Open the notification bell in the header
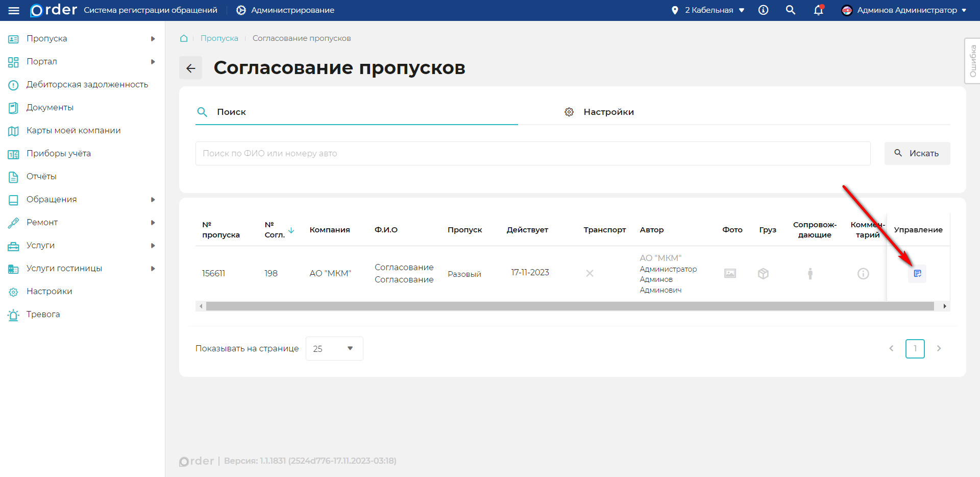This screenshot has width=980, height=477. (818, 10)
